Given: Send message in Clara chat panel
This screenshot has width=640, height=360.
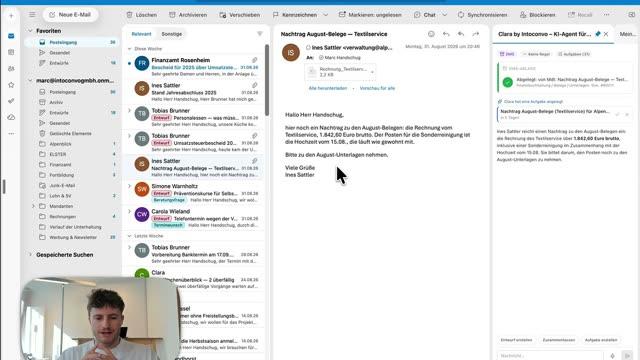Looking at the screenshot, I should 627,356.
